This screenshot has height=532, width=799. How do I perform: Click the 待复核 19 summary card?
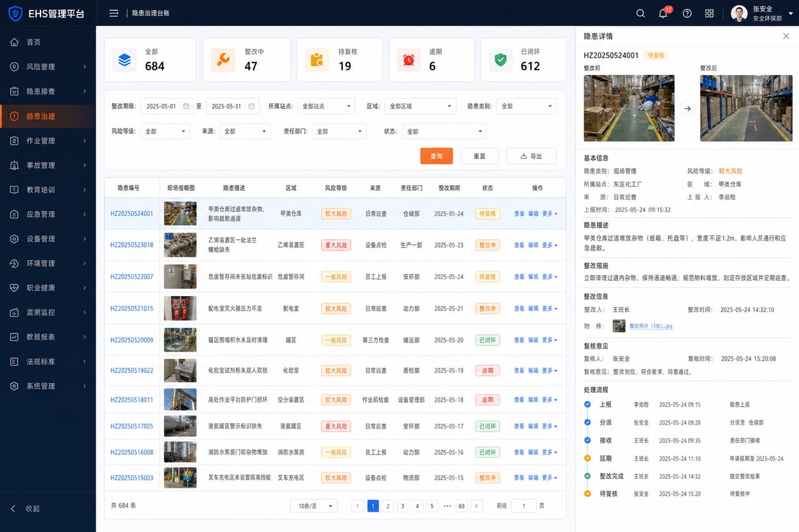339,60
